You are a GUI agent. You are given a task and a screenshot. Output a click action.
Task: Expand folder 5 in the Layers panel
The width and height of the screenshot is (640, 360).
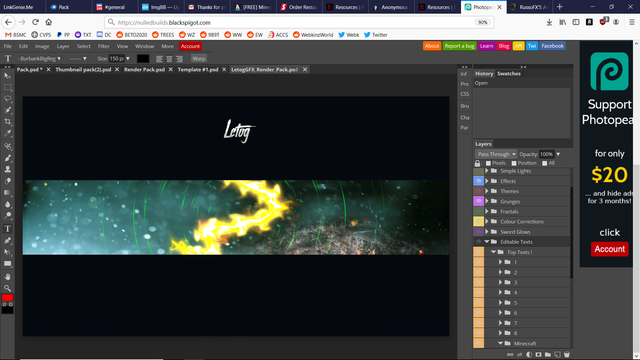click(500, 302)
